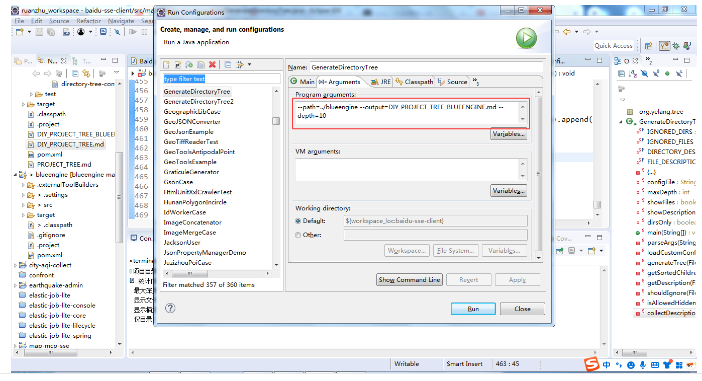Expand earthquake-admin project node

[x=16, y=285]
